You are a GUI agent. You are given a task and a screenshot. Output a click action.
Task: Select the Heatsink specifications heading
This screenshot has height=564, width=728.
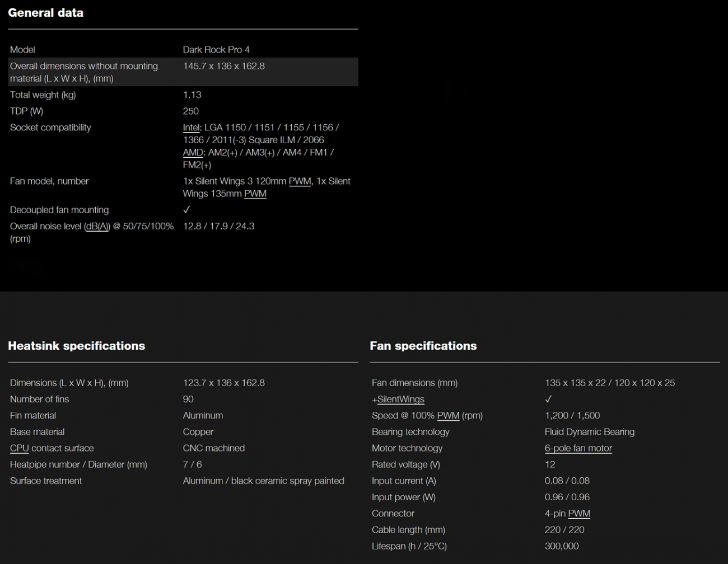tap(76, 346)
